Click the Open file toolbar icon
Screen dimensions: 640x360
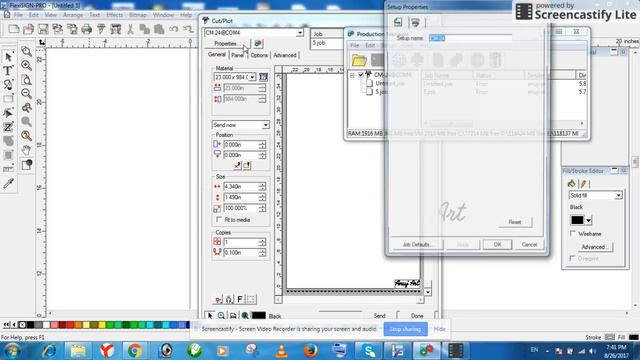(x=29, y=29)
